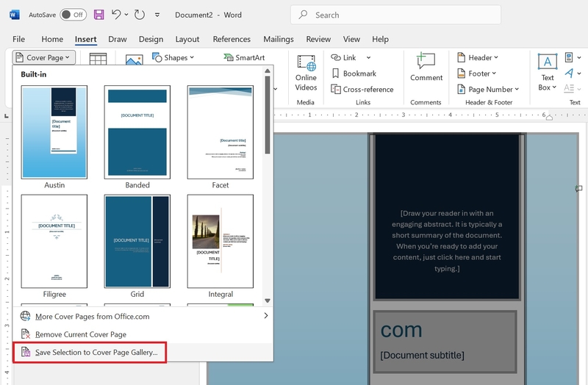Open the Page Number dropdown

point(488,89)
